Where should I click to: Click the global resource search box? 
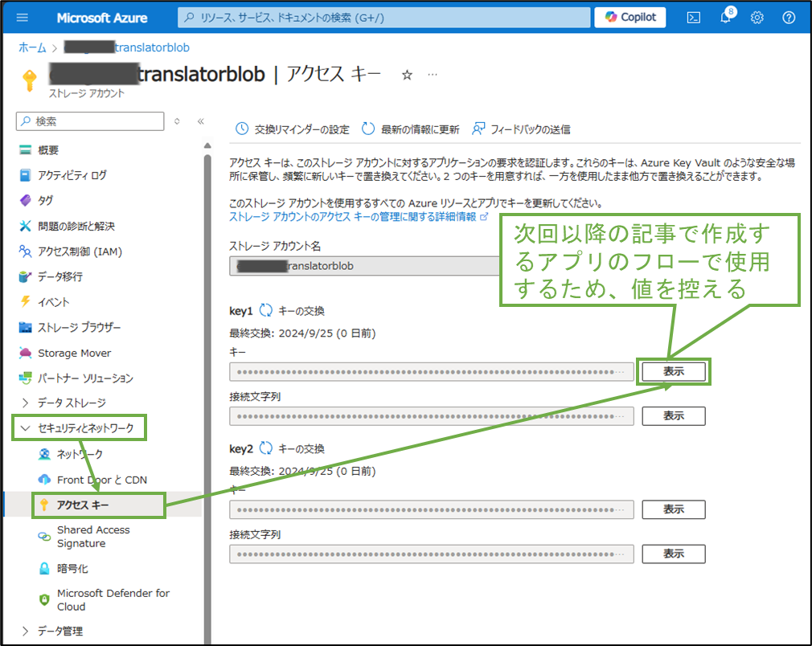[383, 18]
